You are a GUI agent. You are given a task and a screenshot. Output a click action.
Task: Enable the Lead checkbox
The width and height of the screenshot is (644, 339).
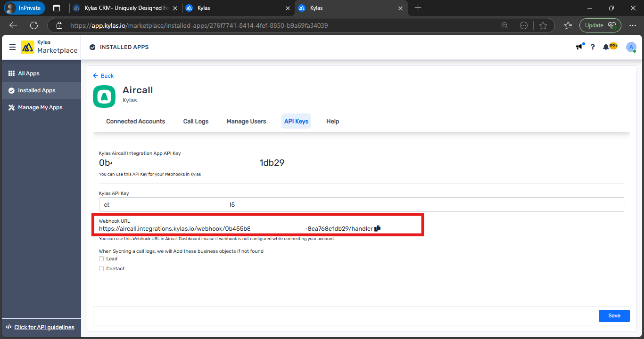click(x=101, y=259)
